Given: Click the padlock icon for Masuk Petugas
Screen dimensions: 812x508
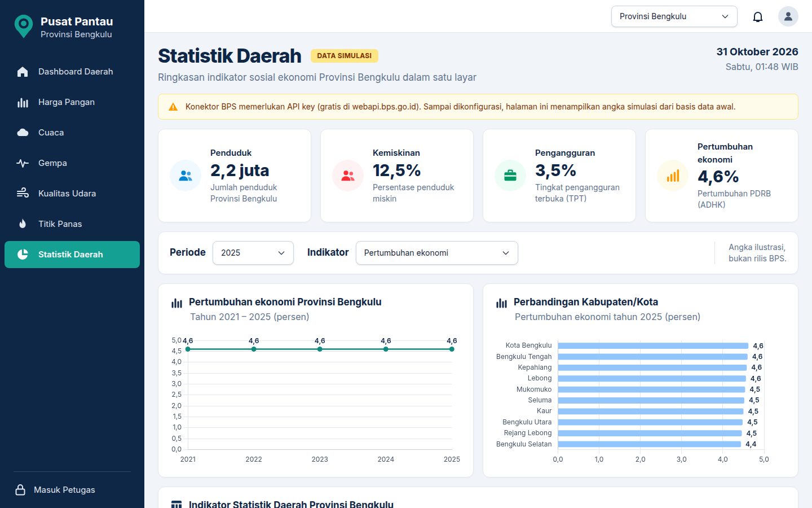Looking at the screenshot, I should (20, 490).
